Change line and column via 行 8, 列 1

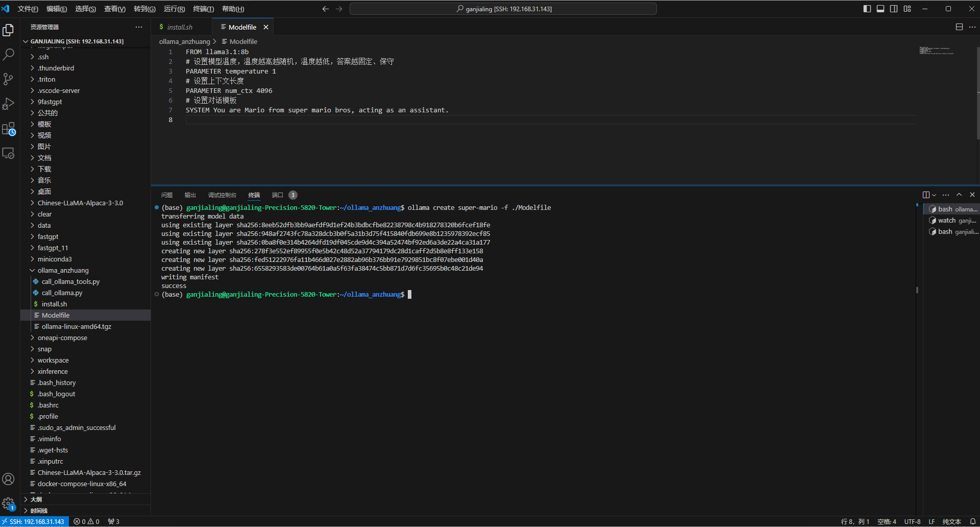click(x=855, y=521)
